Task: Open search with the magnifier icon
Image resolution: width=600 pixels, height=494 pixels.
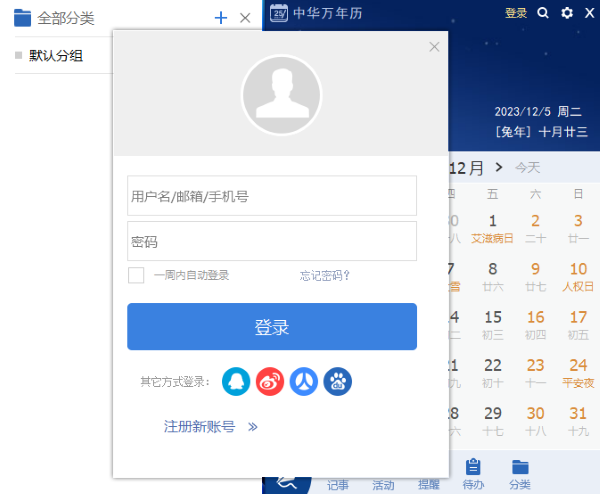Action: coord(543,13)
